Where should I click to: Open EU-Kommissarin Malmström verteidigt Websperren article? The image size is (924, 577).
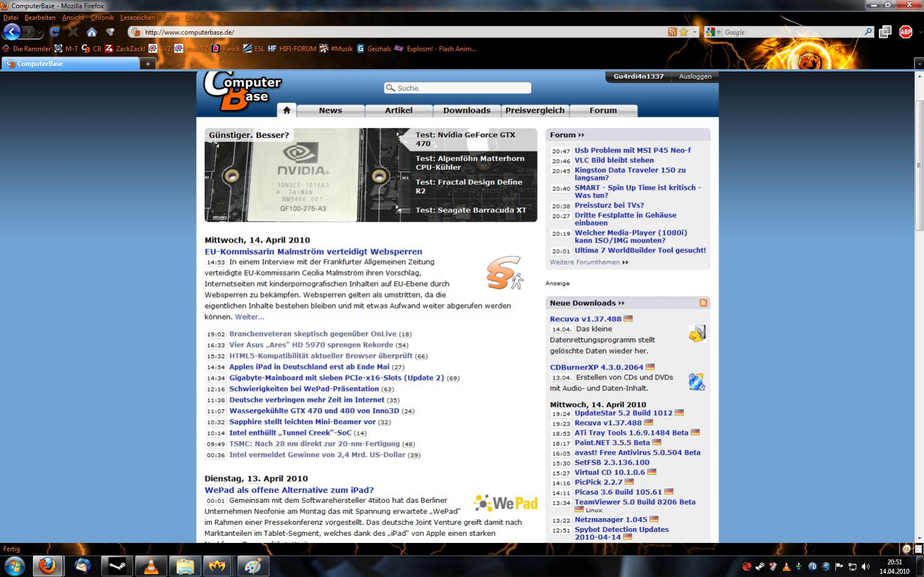313,251
